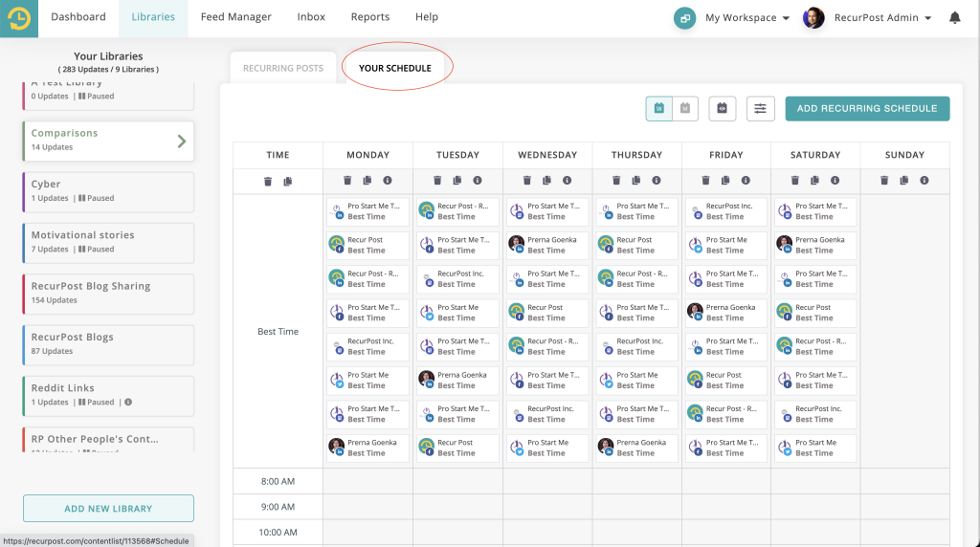This screenshot has width=980, height=547.
Task: Expand the RecurPost Admin account dropdown
Action: [x=882, y=18]
